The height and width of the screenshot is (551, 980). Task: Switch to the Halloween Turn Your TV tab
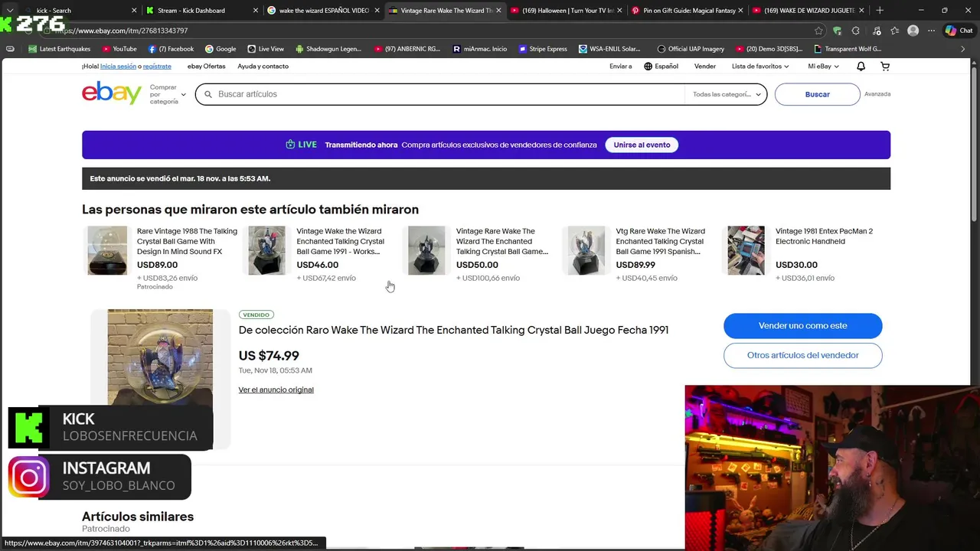pyautogui.click(x=567, y=10)
